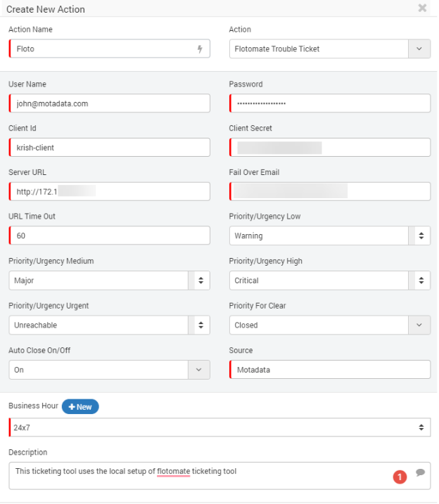Click the Client Secret field

(330, 148)
